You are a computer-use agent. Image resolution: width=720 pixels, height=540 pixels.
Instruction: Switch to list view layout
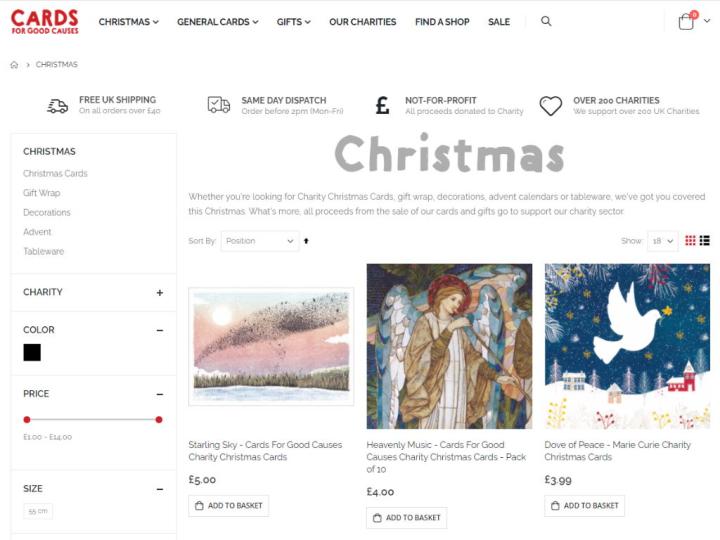705,240
